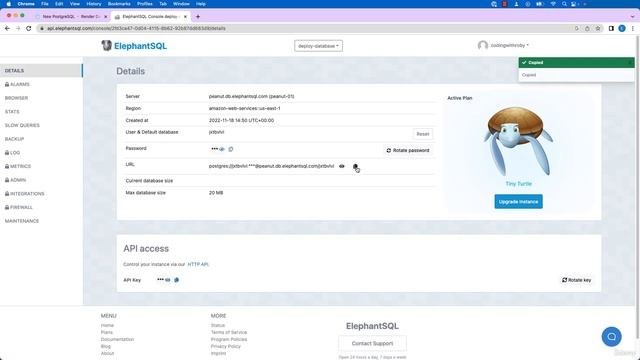This screenshot has width=640, height=360.
Task: Open SLOW QUERIES in the sidebar
Action: click(x=22, y=125)
